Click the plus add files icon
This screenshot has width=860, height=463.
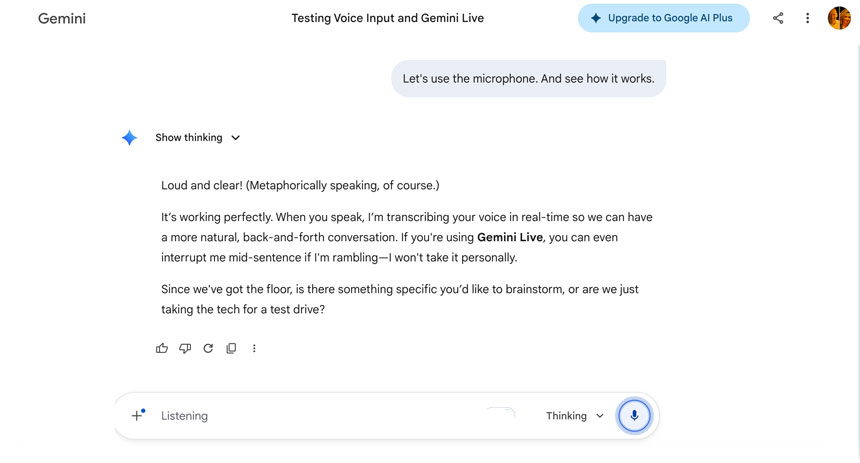pos(138,415)
